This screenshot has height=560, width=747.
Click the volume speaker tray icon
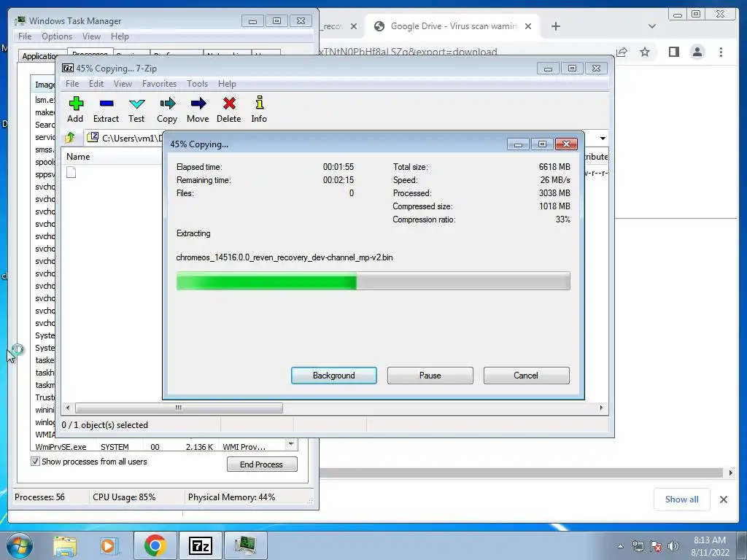click(x=673, y=546)
